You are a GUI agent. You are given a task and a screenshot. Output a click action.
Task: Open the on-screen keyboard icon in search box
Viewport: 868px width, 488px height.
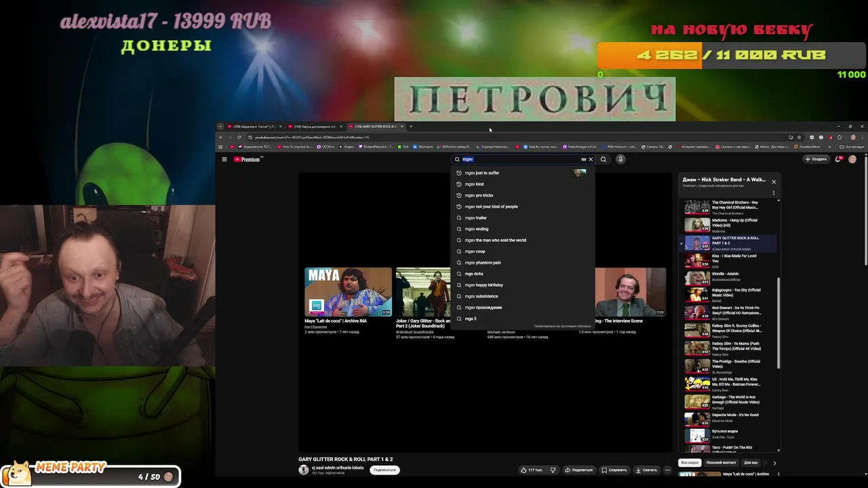583,159
